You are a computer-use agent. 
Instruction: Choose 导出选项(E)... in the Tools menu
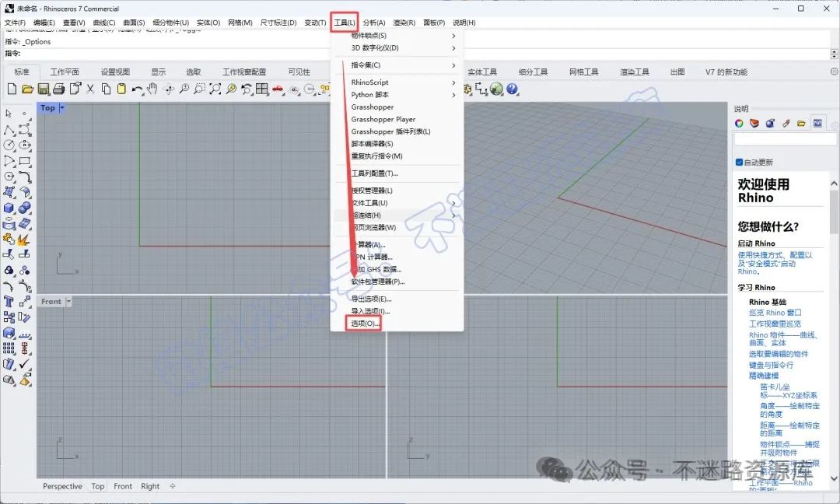[x=371, y=299]
